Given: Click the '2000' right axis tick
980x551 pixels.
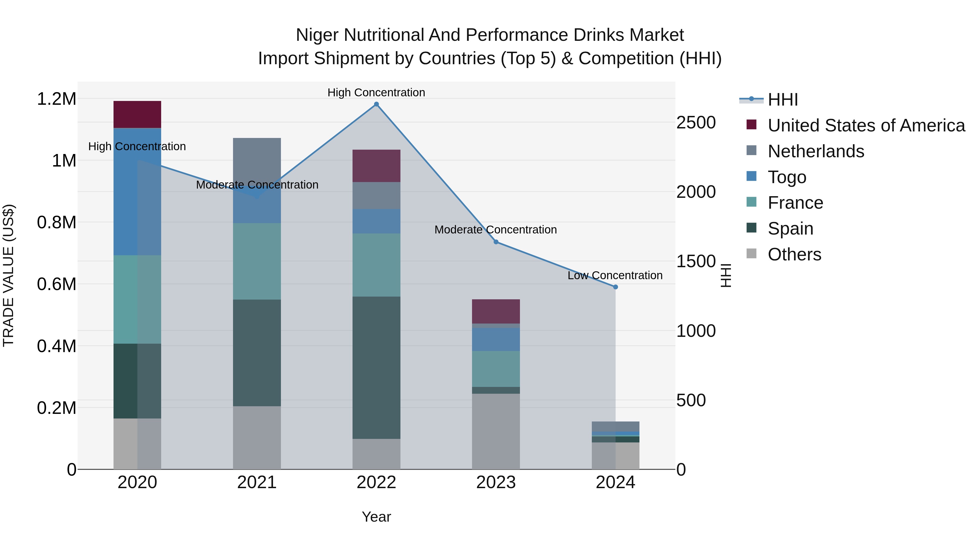Looking at the screenshot, I should [696, 192].
